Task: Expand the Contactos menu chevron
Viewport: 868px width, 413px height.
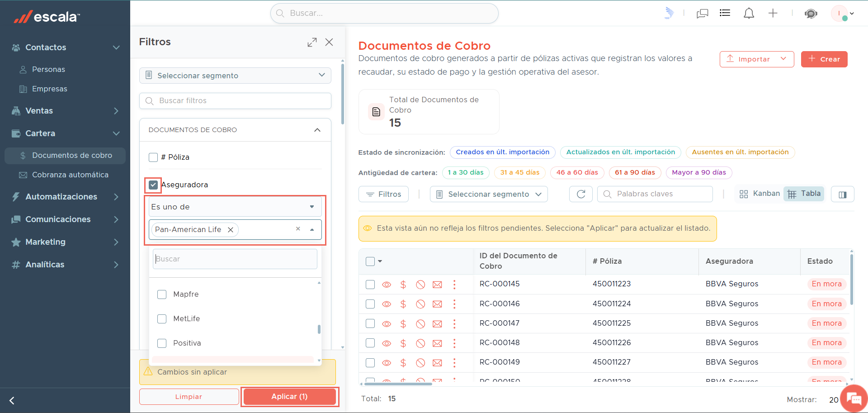Action: point(116,47)
